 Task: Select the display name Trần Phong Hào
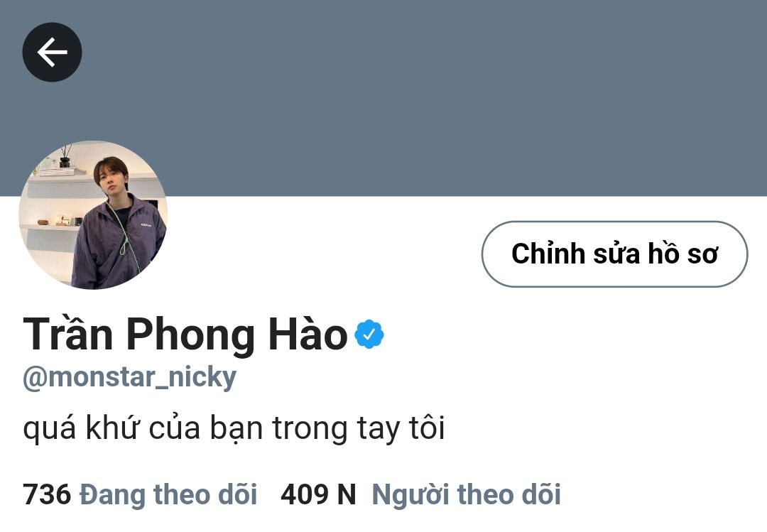[185, 334]
